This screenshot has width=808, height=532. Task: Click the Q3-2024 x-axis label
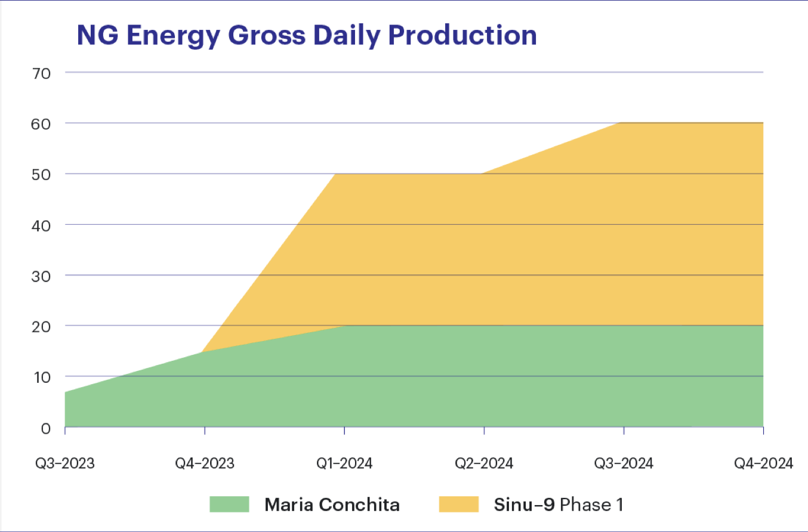click(624, 463)
